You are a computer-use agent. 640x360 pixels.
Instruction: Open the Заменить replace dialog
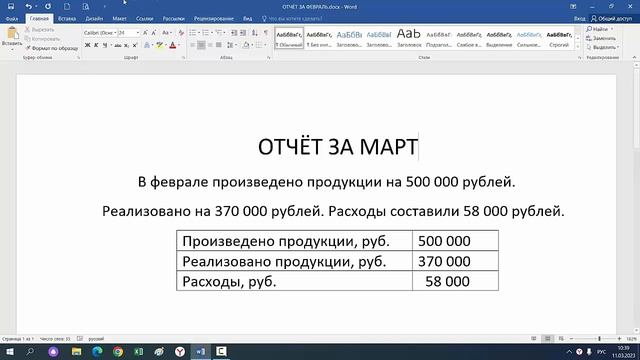click(601, 38)
